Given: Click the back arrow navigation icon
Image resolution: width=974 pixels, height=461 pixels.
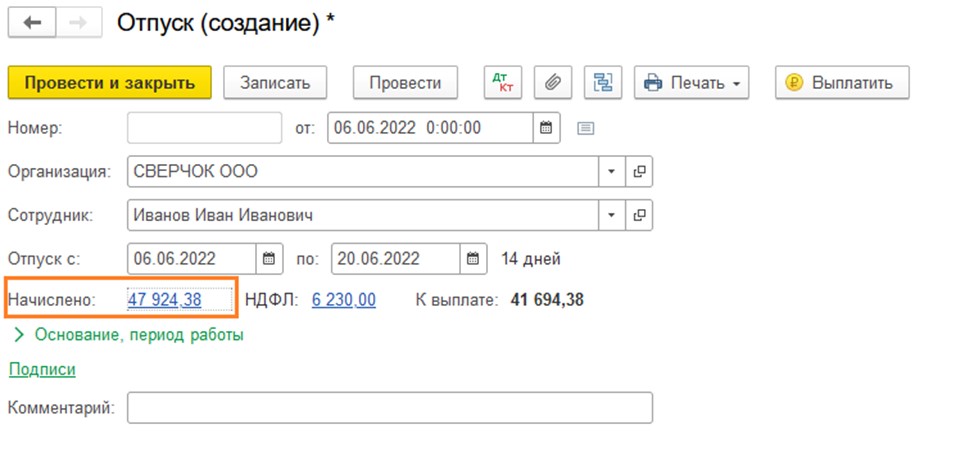Looking at the screenshot, I should click(x=32, y=23).
